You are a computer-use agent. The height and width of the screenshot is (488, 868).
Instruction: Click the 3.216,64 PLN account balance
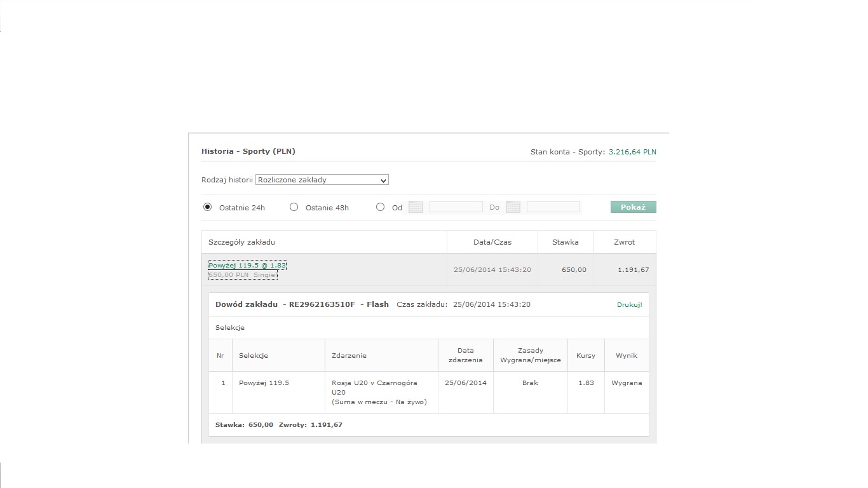coord(632,152)
